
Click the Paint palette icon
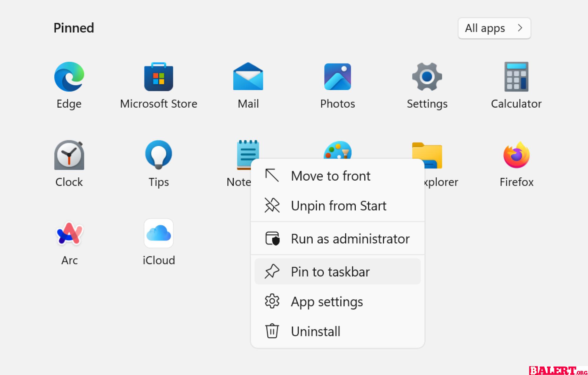pyautogui.click(x=337, y=150)
